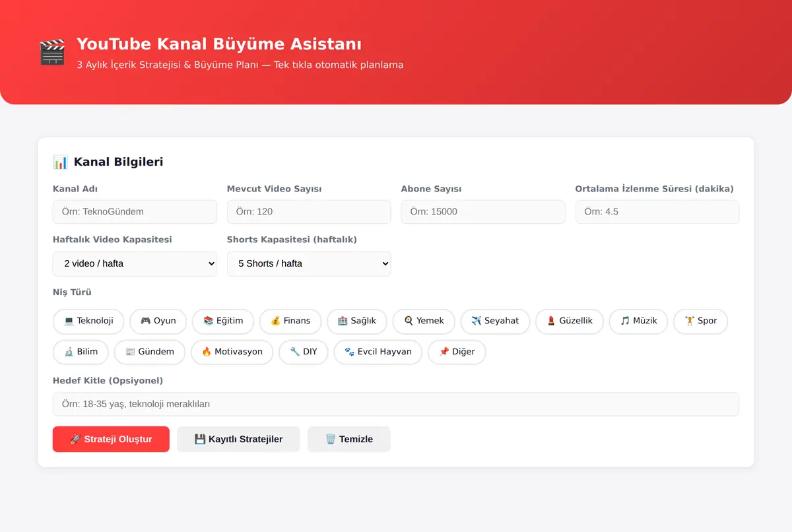Focus the Mevcut Video Sayısı field
Viewport: 792px width, 532px height.
[309, 212]
